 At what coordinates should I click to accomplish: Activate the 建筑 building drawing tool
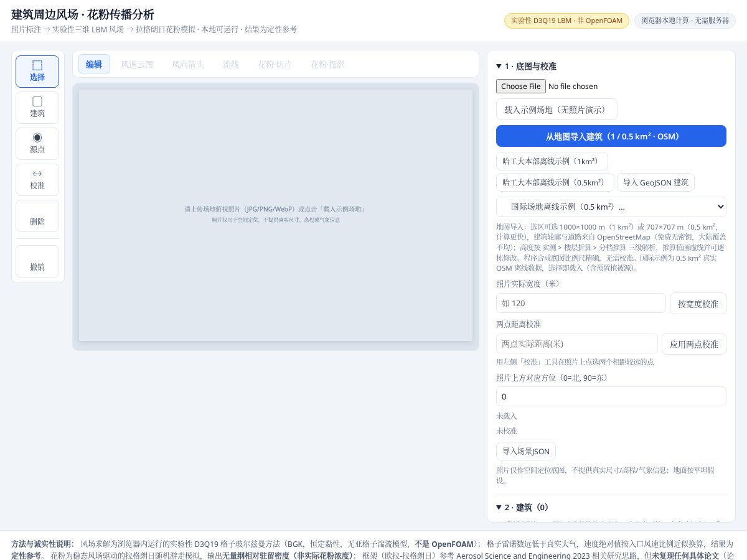point(37,108)
